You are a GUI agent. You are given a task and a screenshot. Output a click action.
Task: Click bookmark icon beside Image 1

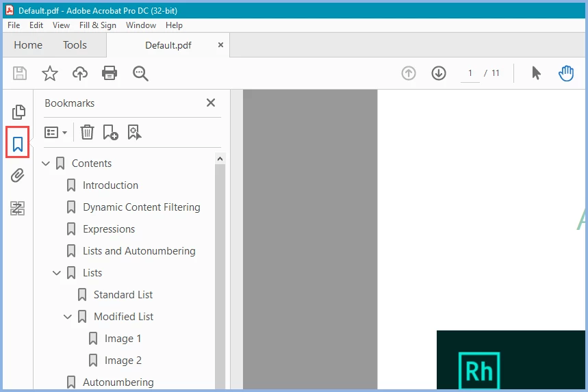(93, 339)
